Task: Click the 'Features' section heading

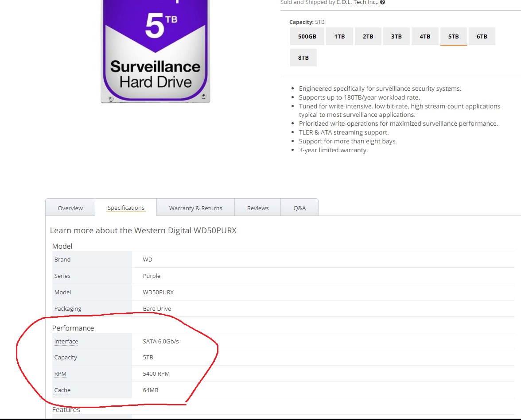Action: 66,410
